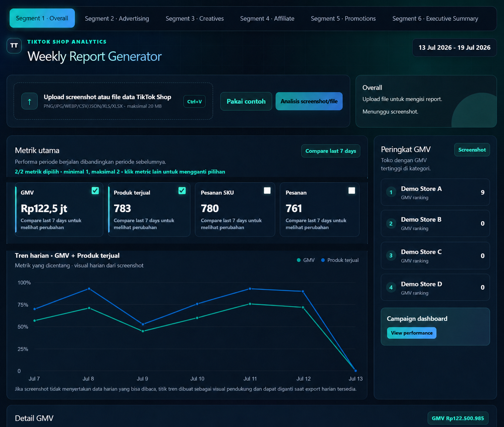Select the Pesanan SKU 780 metric card

pyautogui.click(x=235, y=209)
